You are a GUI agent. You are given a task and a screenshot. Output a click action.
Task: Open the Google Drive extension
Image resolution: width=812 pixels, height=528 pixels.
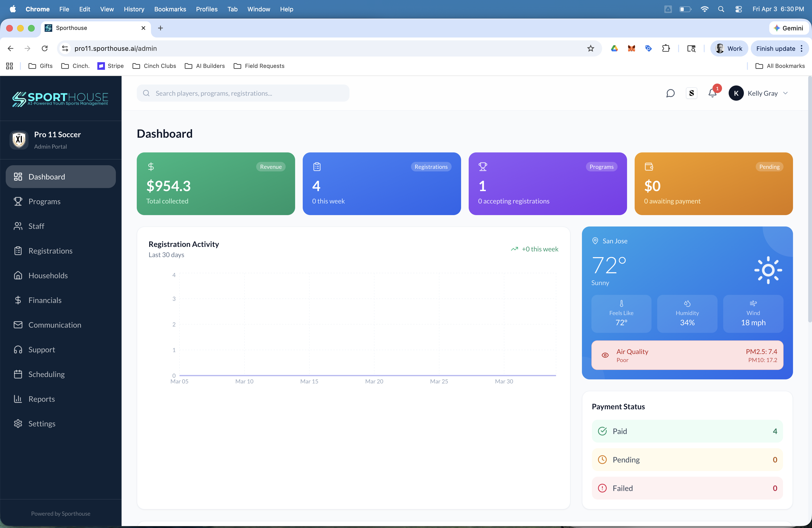pyautogui.click(x=614, y=48)
